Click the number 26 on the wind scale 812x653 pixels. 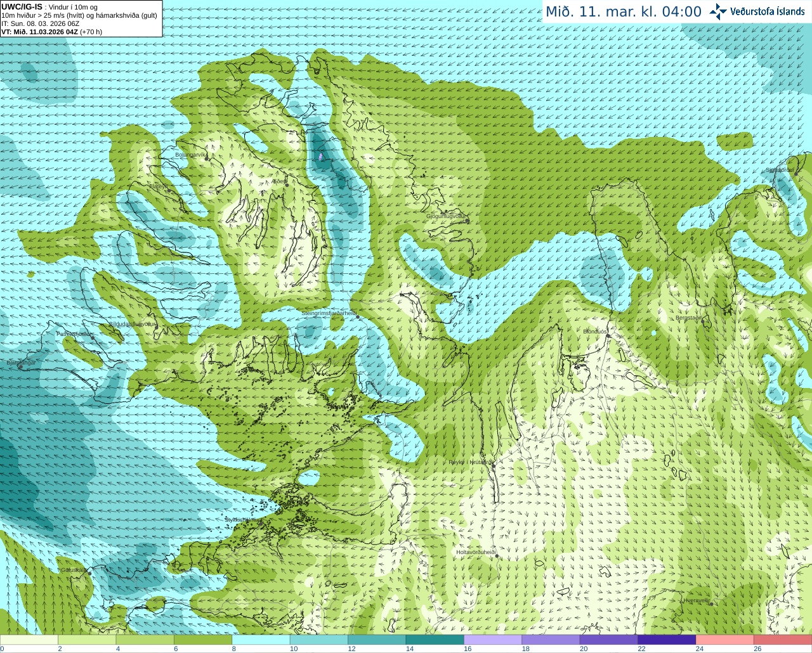[x=757, y=649]
